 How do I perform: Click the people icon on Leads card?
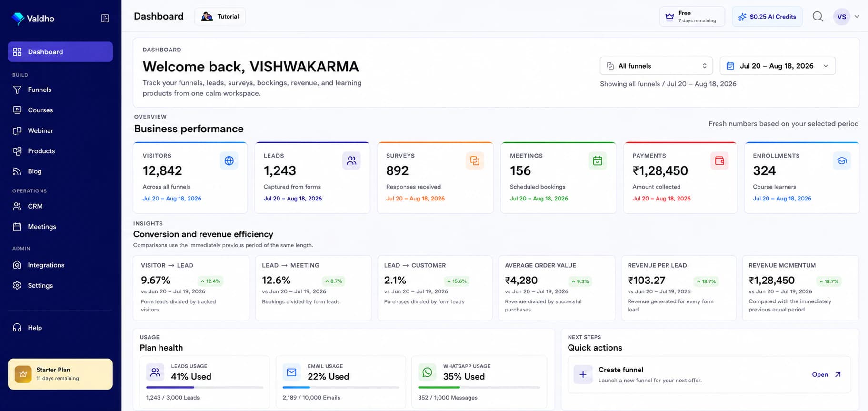tap(351, 161)
